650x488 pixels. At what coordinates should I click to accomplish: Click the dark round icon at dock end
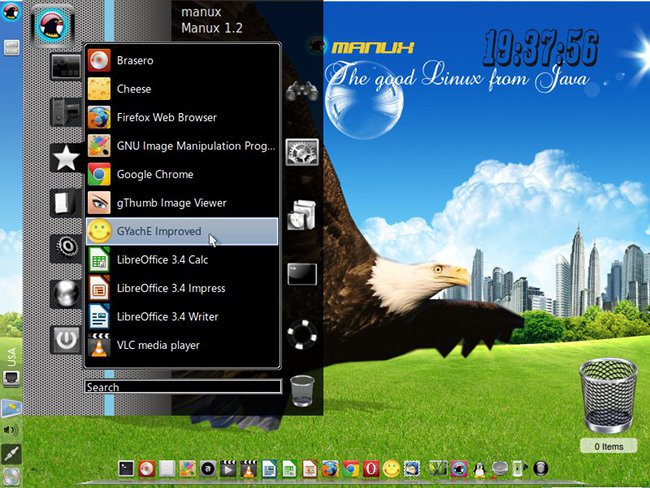541,469
